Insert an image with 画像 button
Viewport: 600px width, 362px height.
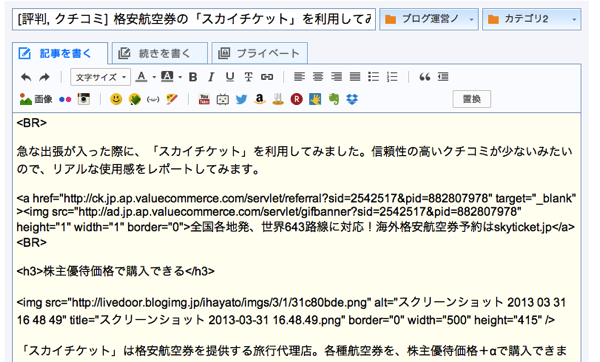coord(36,99)
